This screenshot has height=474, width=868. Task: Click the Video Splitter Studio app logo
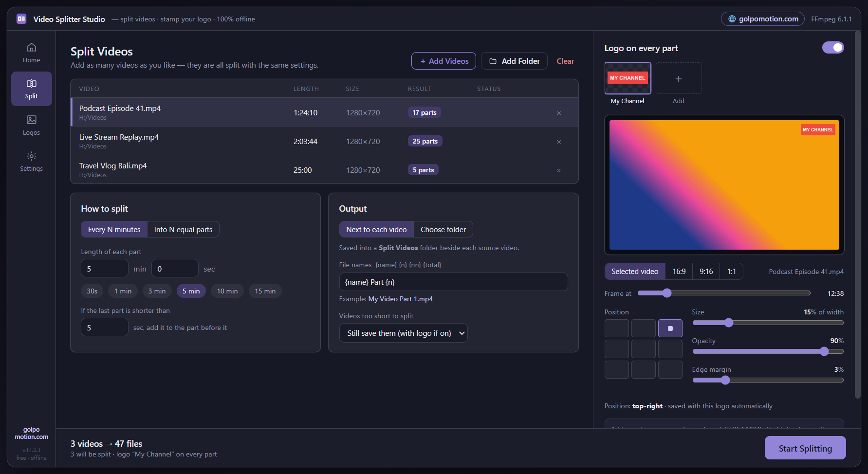(21, 19)
